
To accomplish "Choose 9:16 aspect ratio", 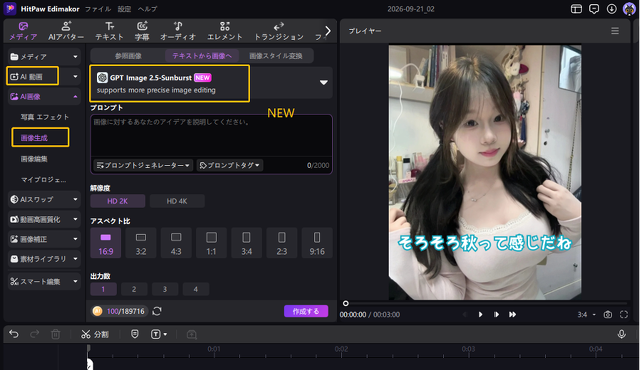I will pyautogui.click(x=317, y=243).
